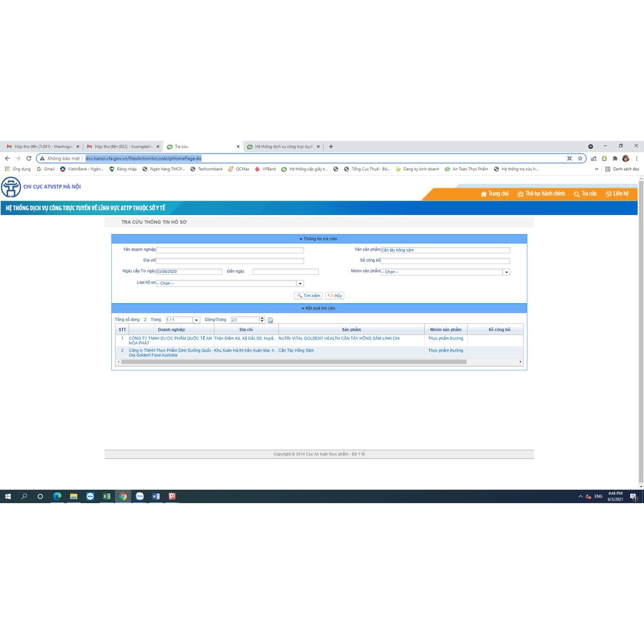Open Word from the taskbar
Image resolution: width=644 pixels, height=644 pixels.
155,496
